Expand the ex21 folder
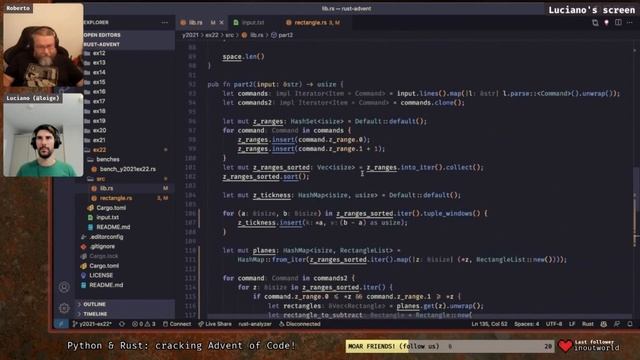Image resolution: width=640 pixels, height=360 pixels. tap(99, 140)
